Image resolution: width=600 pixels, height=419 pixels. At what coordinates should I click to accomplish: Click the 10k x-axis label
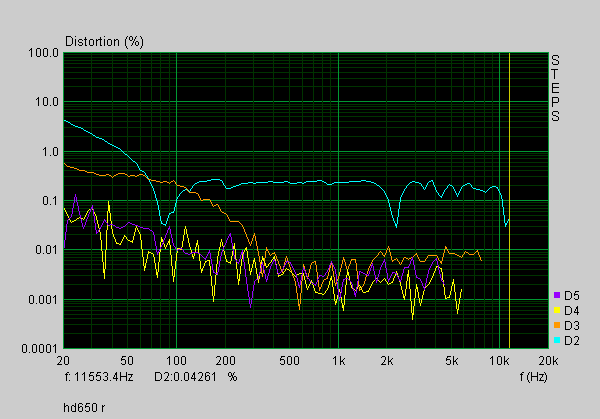coord(499,360)
